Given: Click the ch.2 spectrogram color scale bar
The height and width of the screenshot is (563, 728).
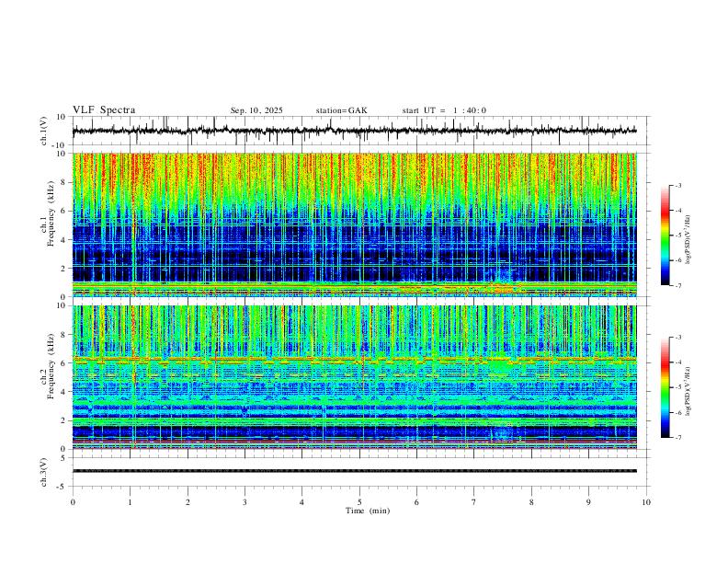Looking at the screenshot, I should tap(665, 387).
